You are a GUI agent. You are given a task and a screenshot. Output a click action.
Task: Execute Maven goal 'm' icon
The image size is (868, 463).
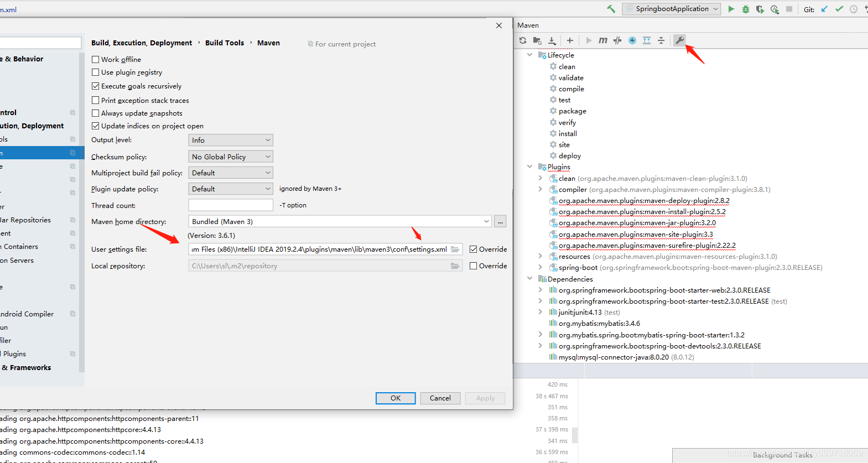click(x=603, y=40)
